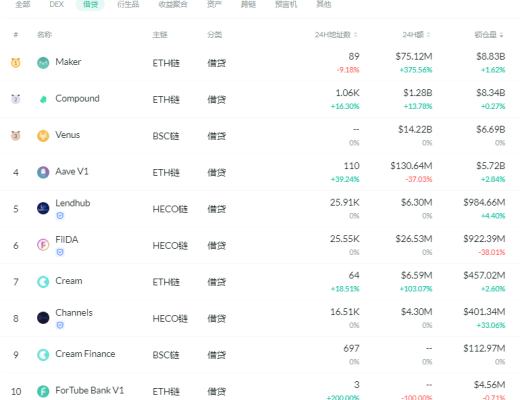Click the silver second-place medal icon
The image size is (520, 400).
[16, 99]
